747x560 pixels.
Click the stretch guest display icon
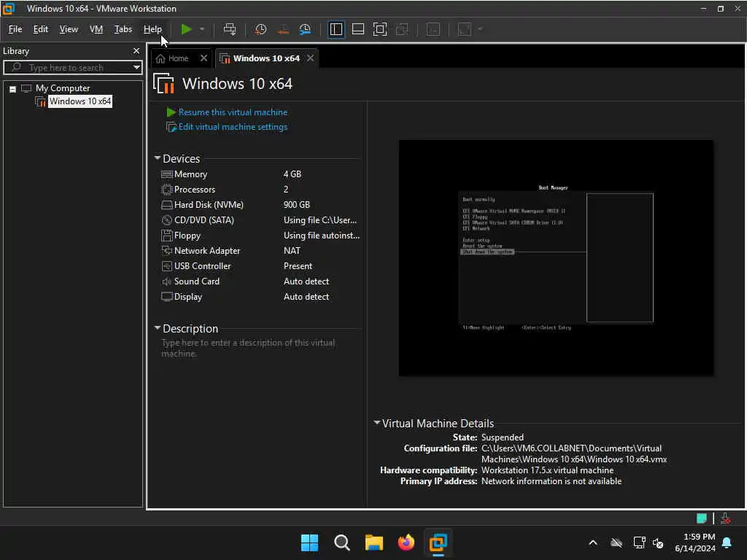[x=465, y=29]
